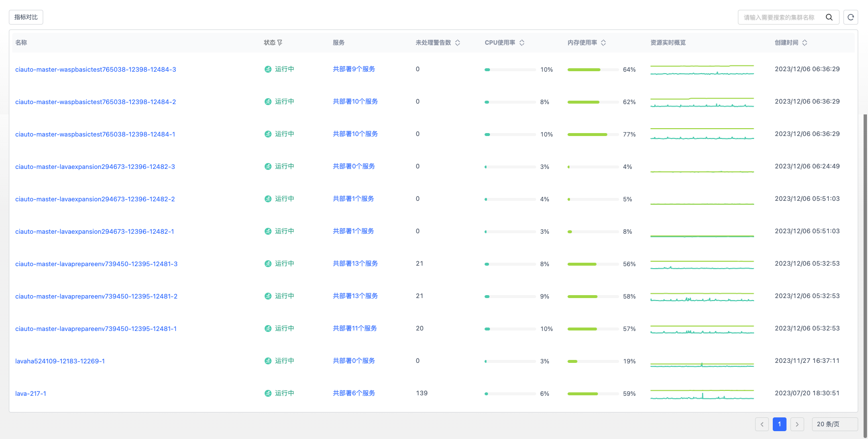Viewport: 868px width, 439px height.
Task: Open cluster ciauto-master-waspbasictest765038-12398-12484-2
Action: pyautogui.click(x=96, y=102)
